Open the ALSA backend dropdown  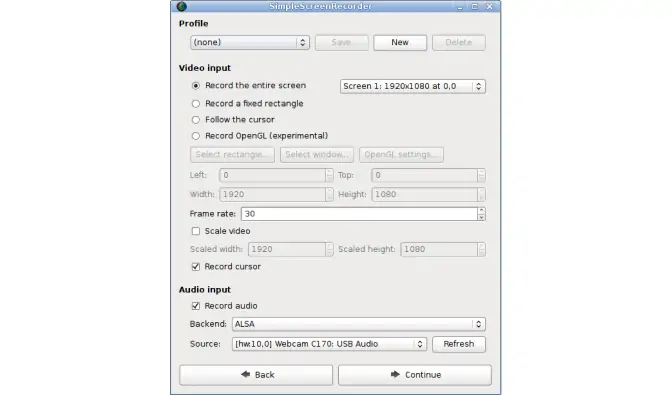click(359, 324)
